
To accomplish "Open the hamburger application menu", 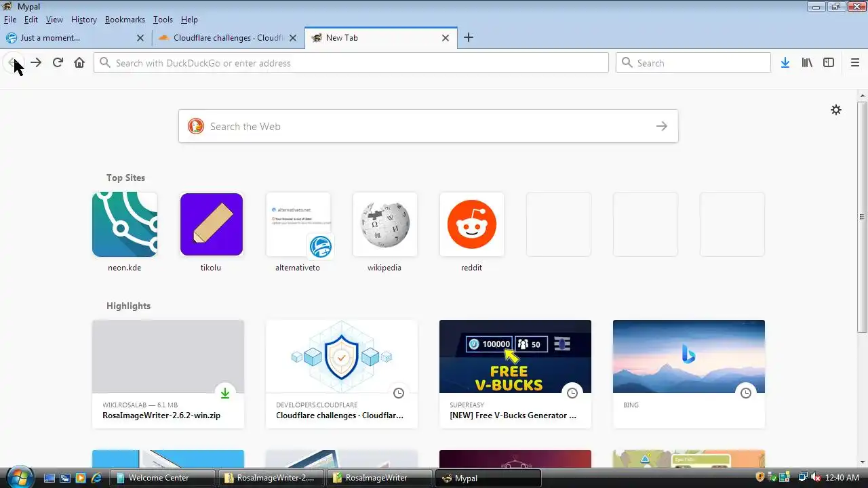I will (x=855, y=62).
